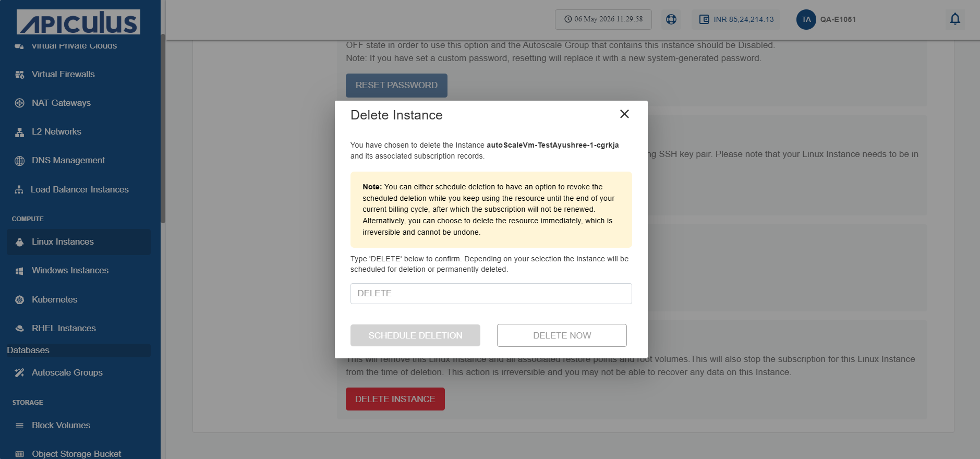Screen dimensions: 980x459
Task: Click the TA user avatar
Action: click(x=806, y=19)
